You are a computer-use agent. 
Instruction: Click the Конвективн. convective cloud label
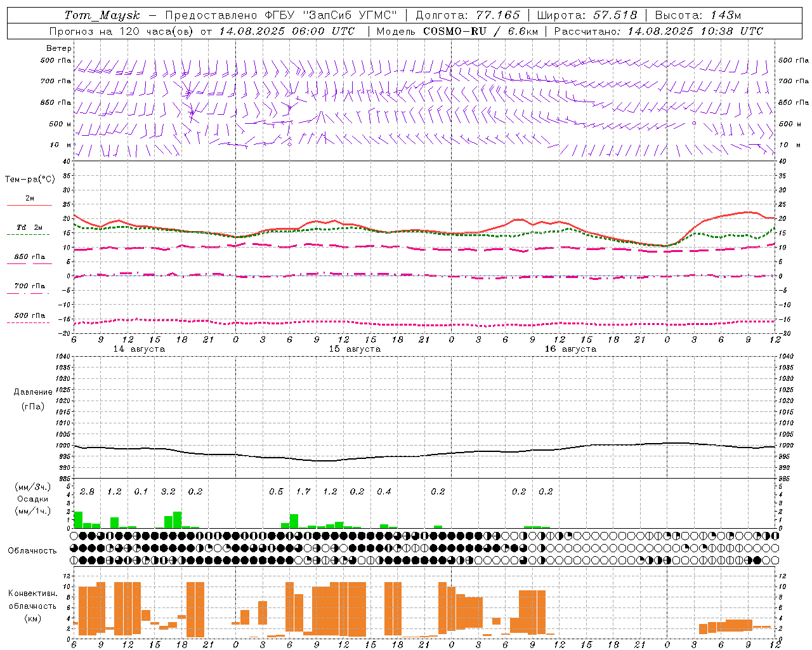tap(32, 594)
